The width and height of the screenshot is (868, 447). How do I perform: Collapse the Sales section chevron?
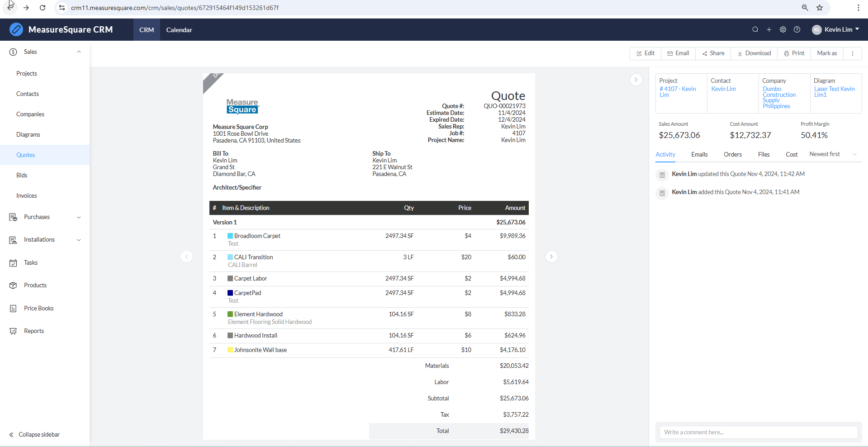tap(79, 52)
